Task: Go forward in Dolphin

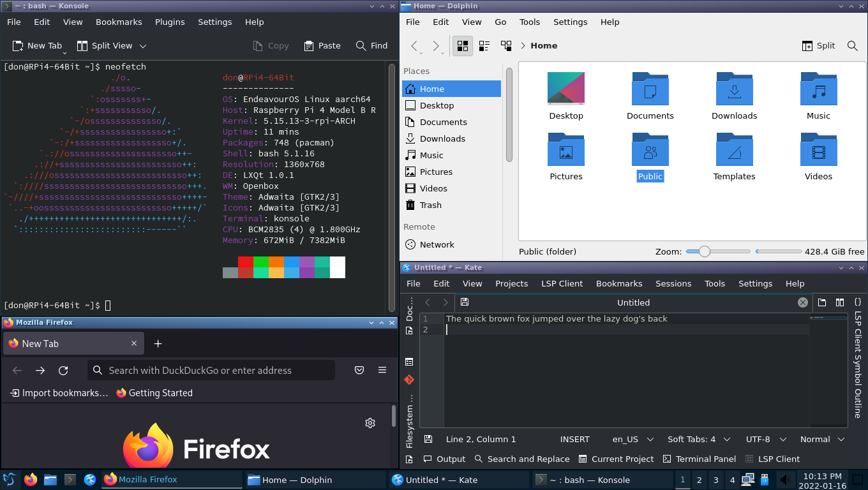Action: [437, 46]
